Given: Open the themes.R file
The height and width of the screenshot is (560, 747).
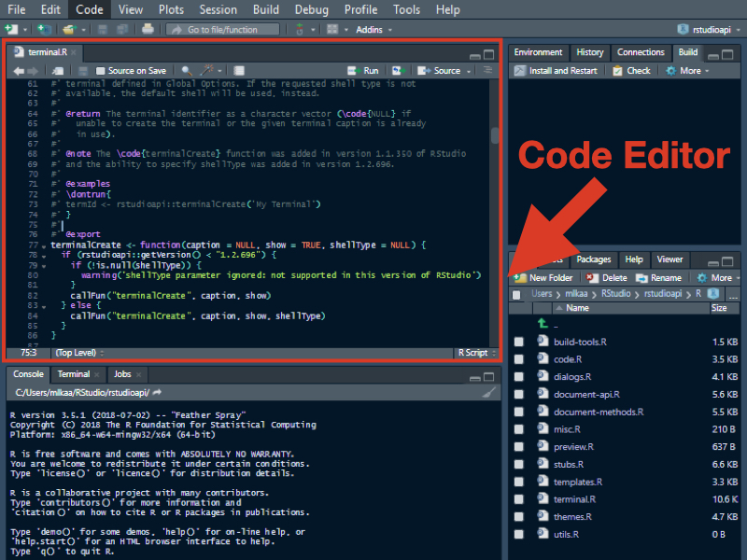Looking at the screenshot, I should click(572, 517).
